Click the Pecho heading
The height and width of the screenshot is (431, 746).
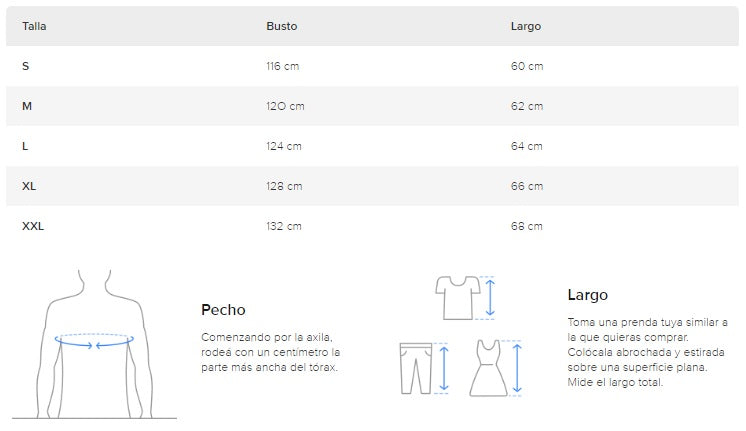coord(223,310)
